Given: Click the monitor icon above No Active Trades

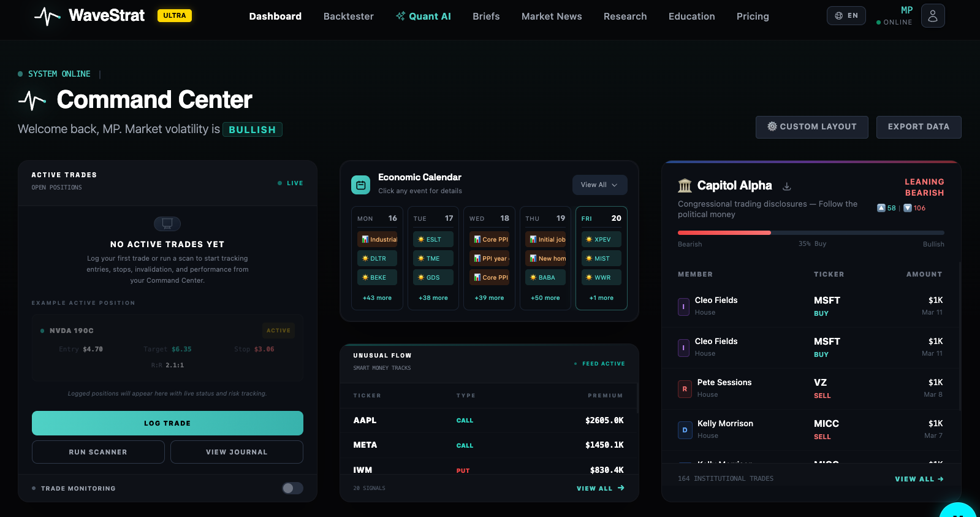Looking at the screenshot, I should click(167, 223).
